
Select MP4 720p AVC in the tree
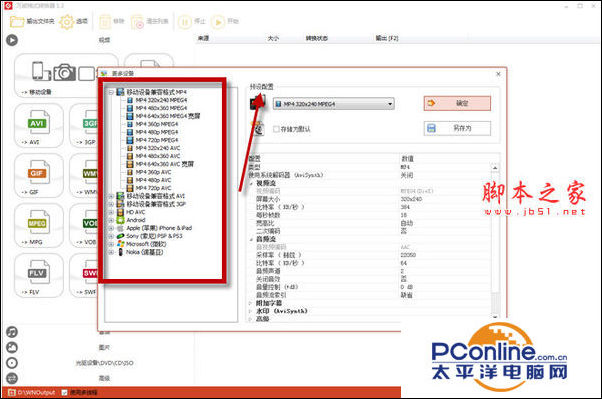(x=153, y=188)
